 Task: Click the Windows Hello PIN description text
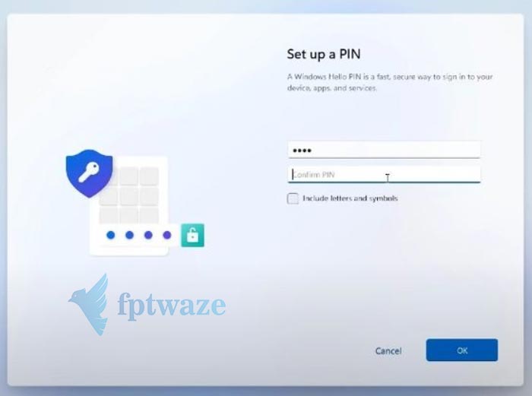point(390,82)
